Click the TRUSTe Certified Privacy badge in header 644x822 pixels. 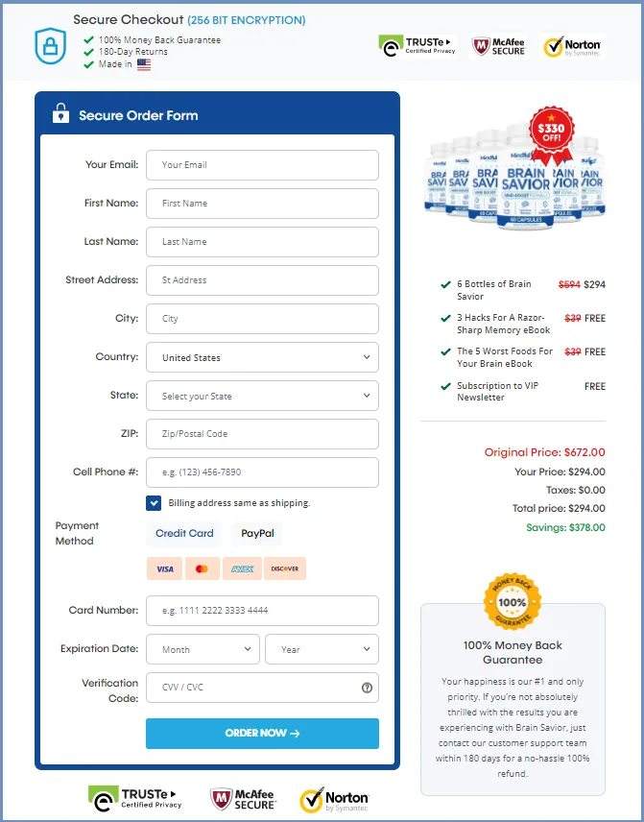417,46
